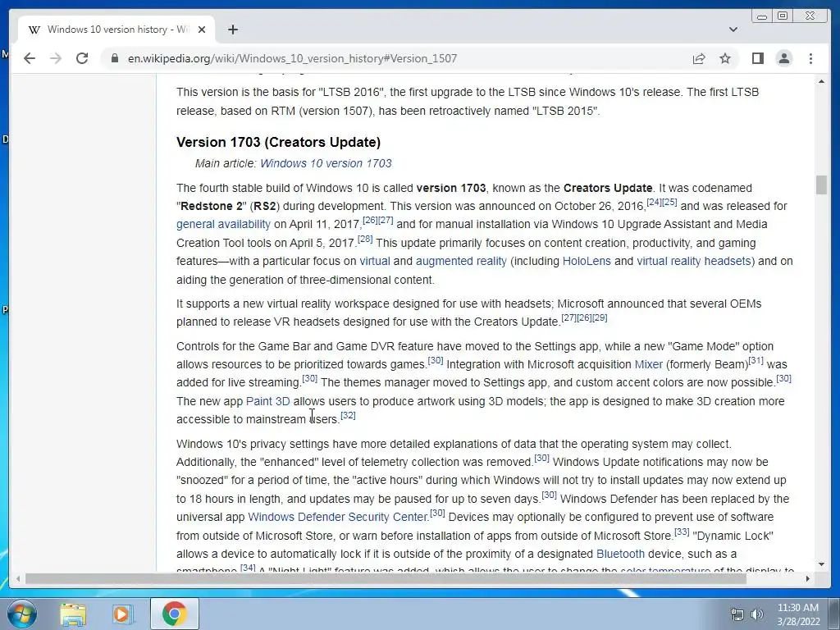Open volume icon in system tray
The image size is (840, 630).
pos(757,614)
